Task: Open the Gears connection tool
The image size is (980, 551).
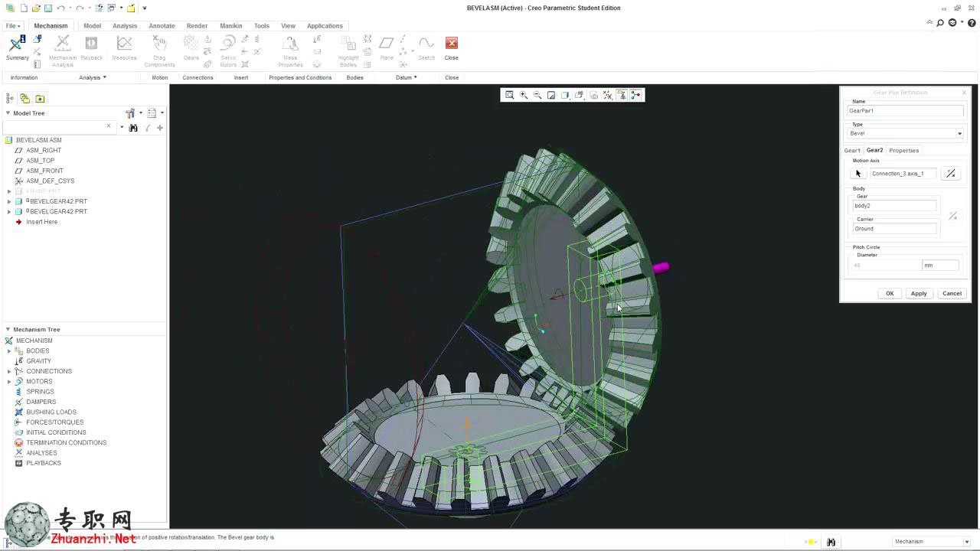Action: pos(191,48)
